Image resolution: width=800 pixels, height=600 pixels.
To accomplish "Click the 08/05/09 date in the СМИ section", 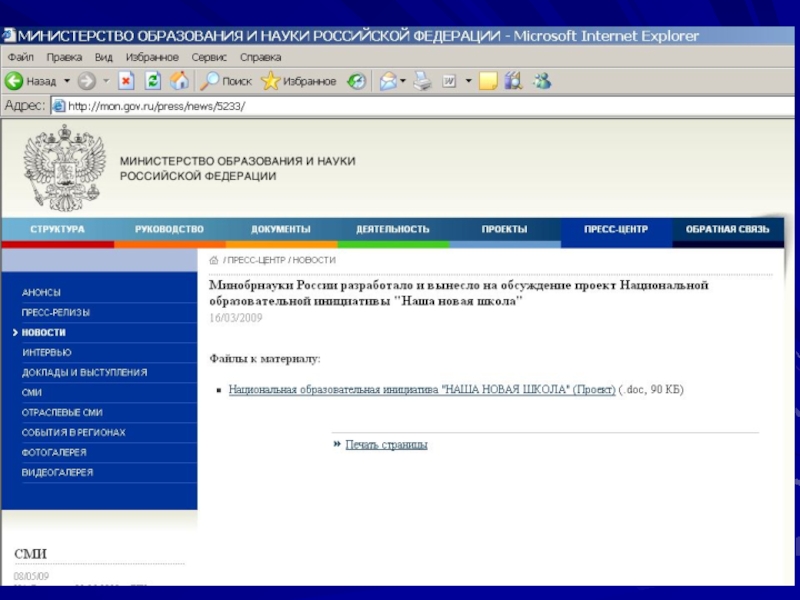I will tap(31, 576).
